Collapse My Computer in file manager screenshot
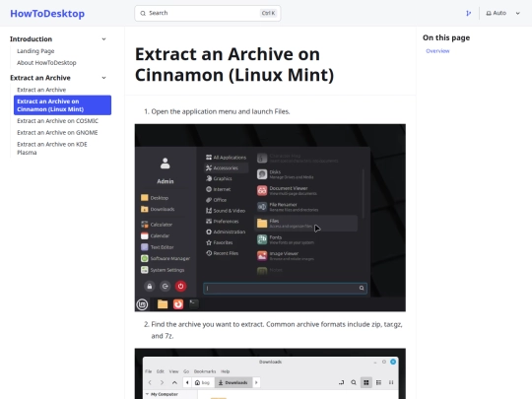The width and height of the screenshot is (532, 399). (x=147, y=394)
